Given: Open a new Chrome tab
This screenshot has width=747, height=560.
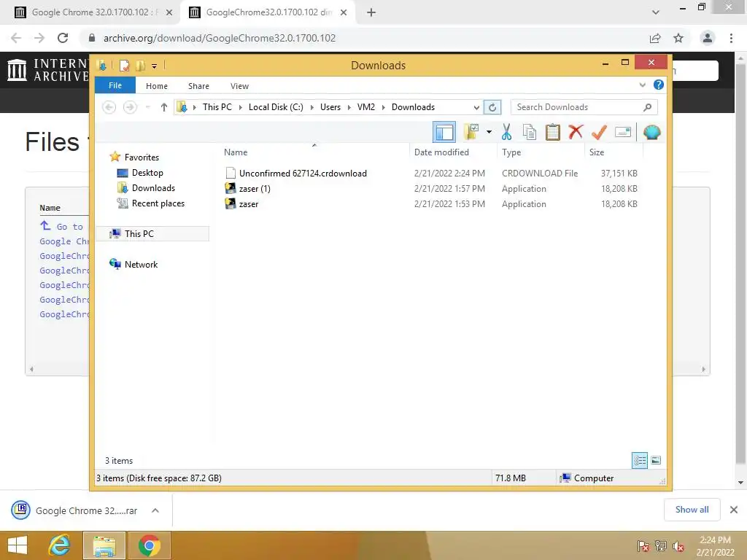Looking at the screenshot, I should click(371, 12).
